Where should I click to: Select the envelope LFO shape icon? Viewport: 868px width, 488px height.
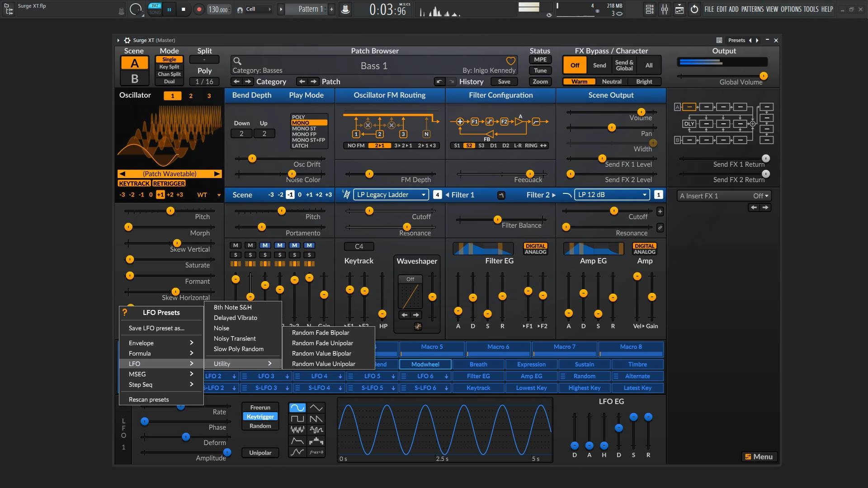[297, 441]
